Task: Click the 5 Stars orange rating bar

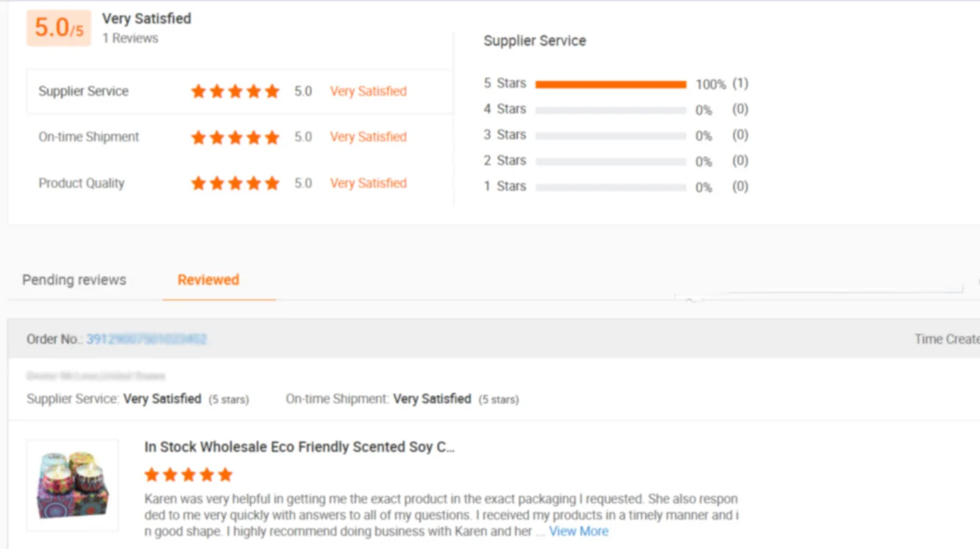Action: click(x=611, y=85)
